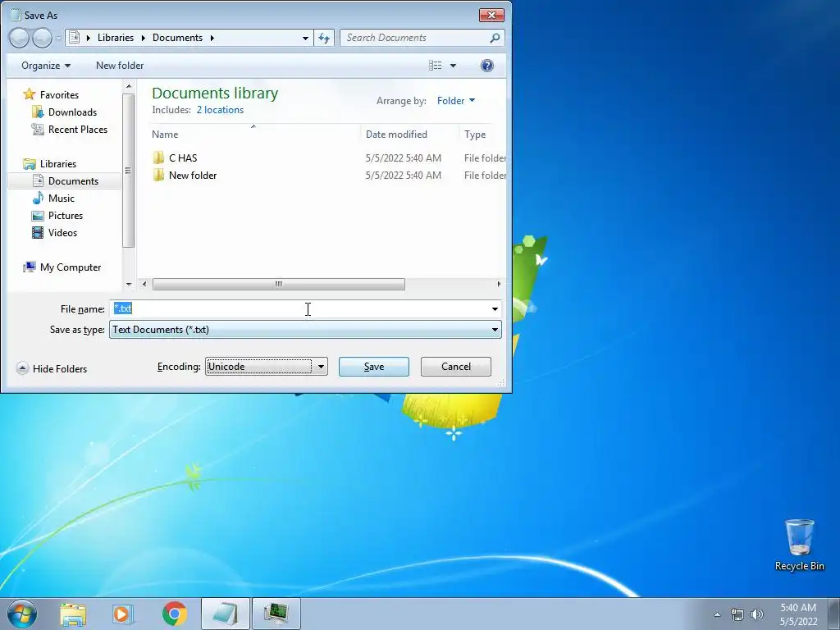Click the Documents breadcrumb segment
Viewport: 840px width, 630px height.
coord(177,38)
